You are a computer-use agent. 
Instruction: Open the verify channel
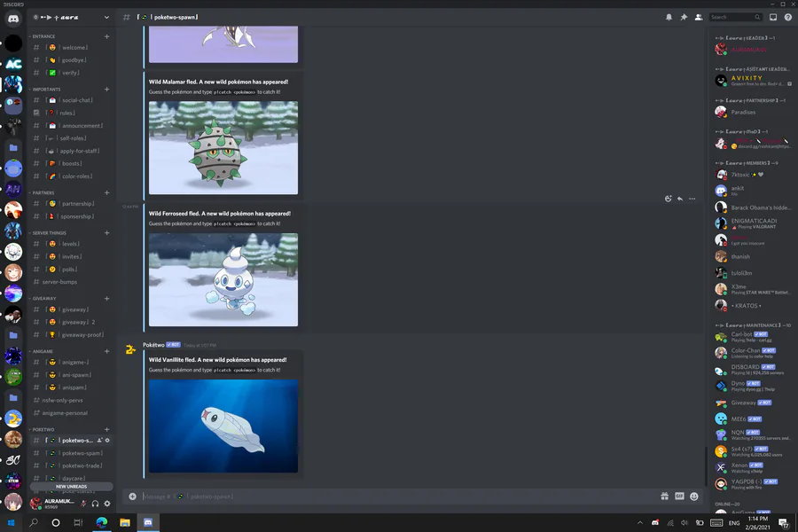tap(71, 73)
